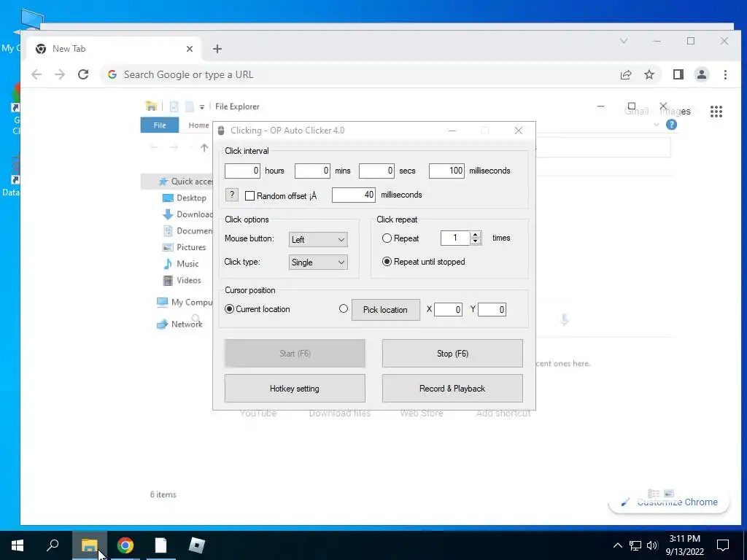Focus the hours interval field
This screenshot has height=560, width=747.
(242, 171)
